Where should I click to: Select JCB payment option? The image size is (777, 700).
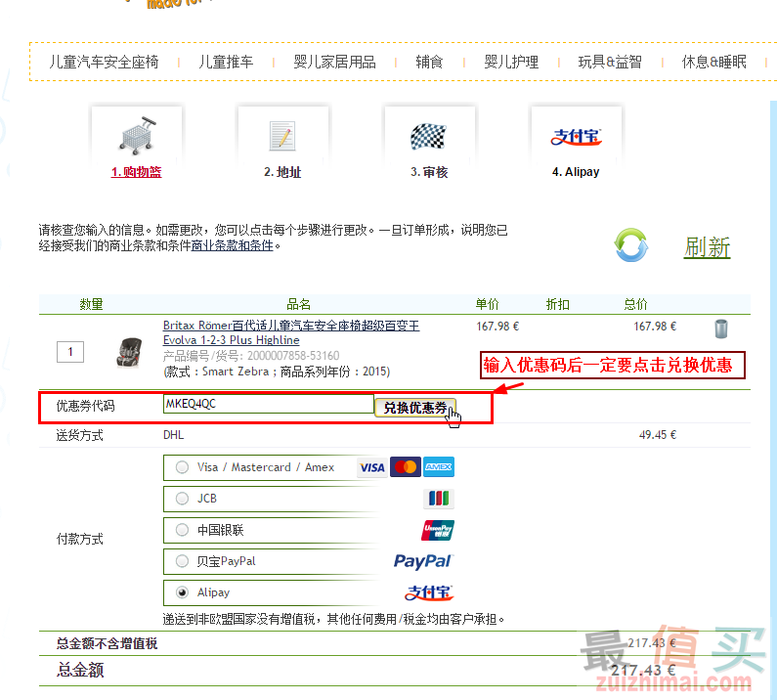point(183,499)
